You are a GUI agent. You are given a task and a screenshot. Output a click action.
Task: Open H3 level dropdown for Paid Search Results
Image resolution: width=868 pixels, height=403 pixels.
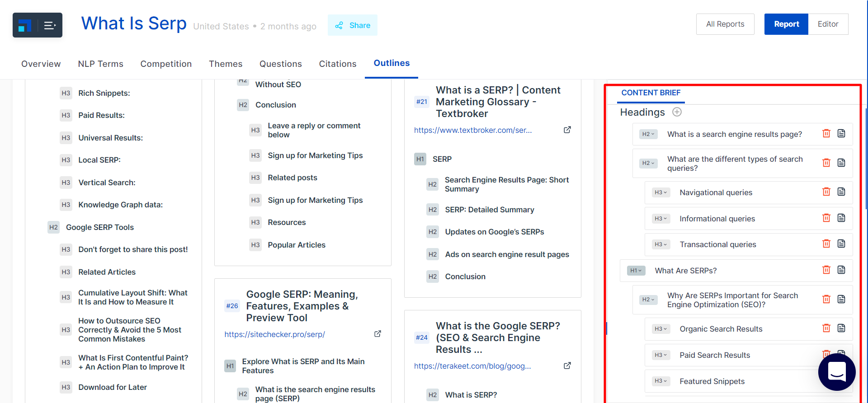(661, 355)
